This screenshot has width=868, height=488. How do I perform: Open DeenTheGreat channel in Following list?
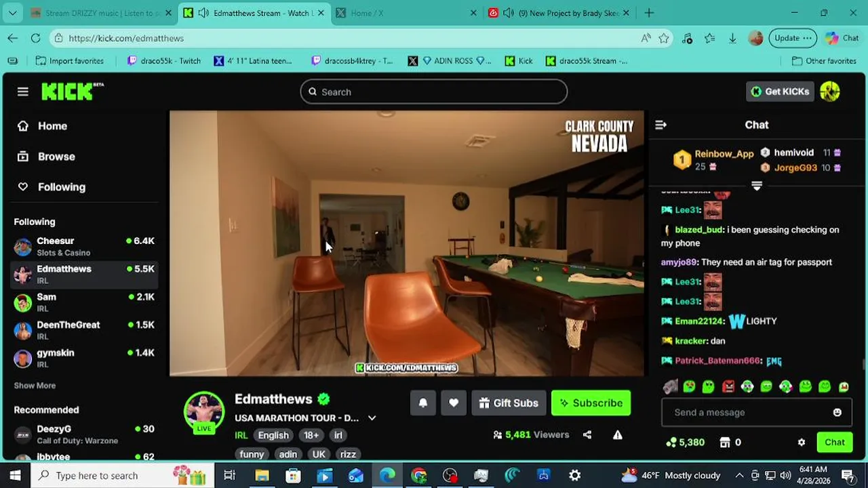pyautogui.click(x=84, y=330)
